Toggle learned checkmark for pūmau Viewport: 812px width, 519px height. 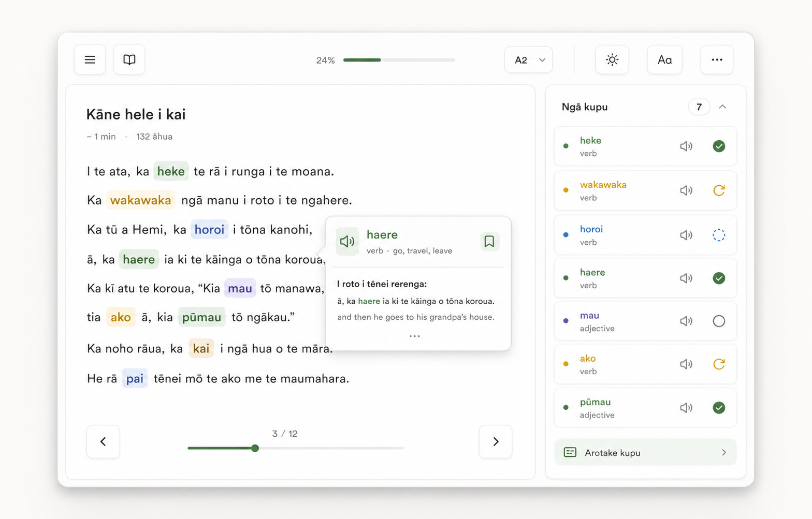coord(719,408)
